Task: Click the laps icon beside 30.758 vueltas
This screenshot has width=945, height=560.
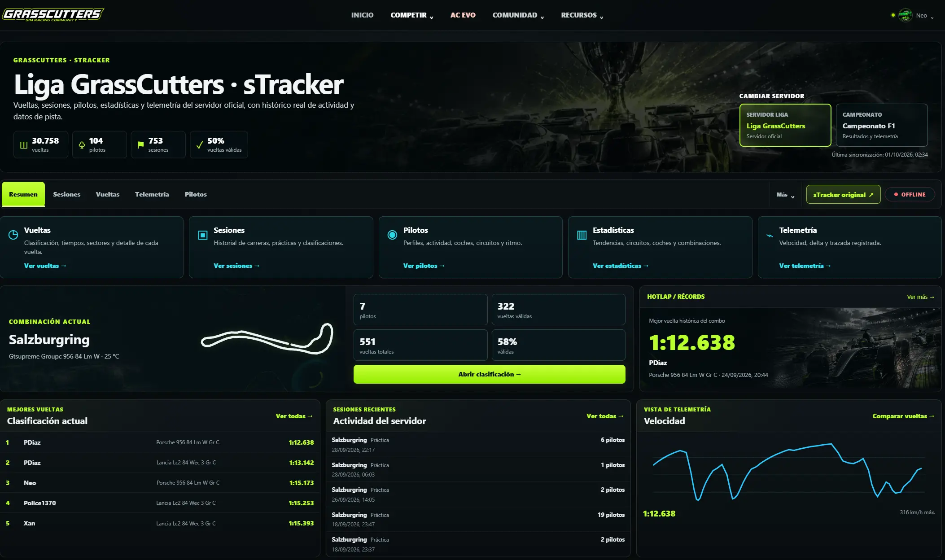Action: pyautogui.click(x=24, y=145)
